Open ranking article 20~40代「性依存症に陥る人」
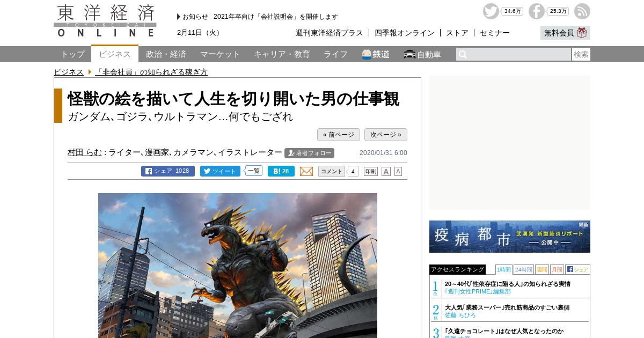644x338 pixels. [508, 284]
